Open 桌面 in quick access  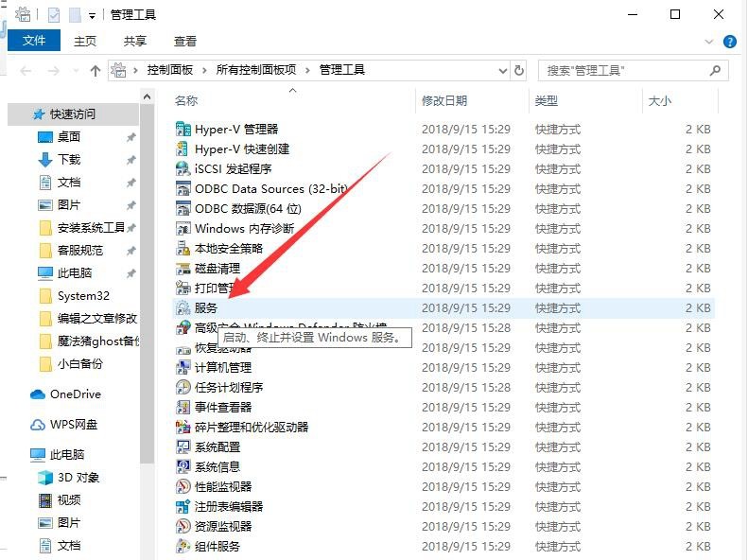(x=69, y=137)
